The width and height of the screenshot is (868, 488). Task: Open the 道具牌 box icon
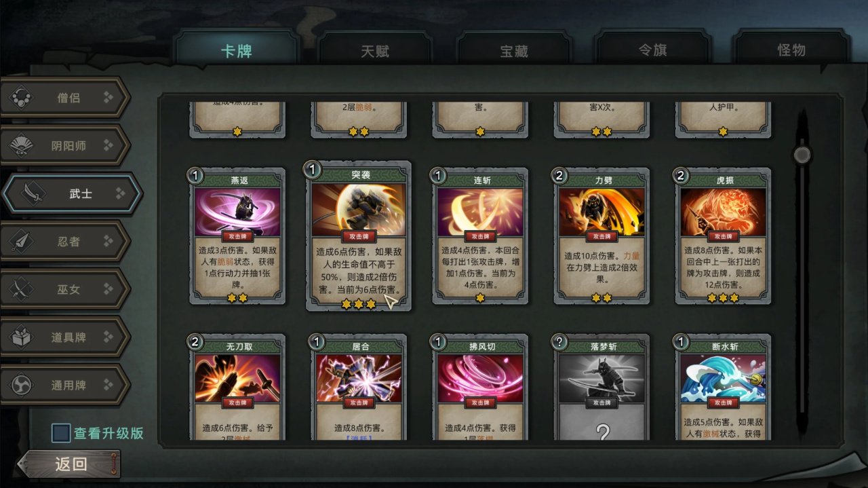tap(22, 337)
